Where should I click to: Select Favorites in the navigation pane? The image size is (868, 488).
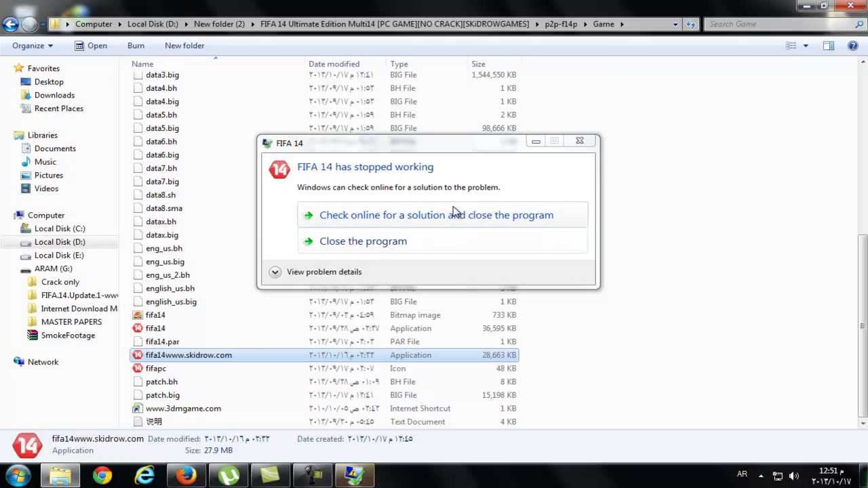(43, 68)
